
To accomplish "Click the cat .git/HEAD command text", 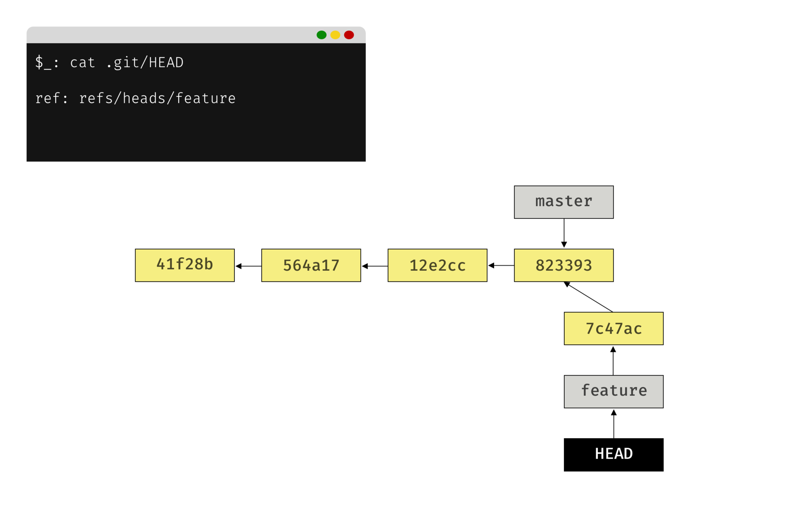I will point(126,63).
